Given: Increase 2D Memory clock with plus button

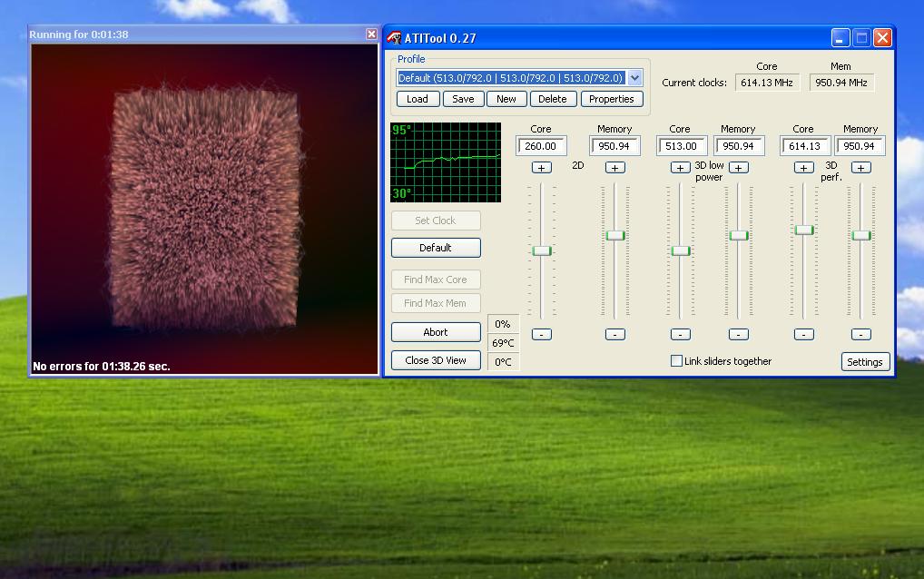Looking at the screenshot, I should point(614,168).
